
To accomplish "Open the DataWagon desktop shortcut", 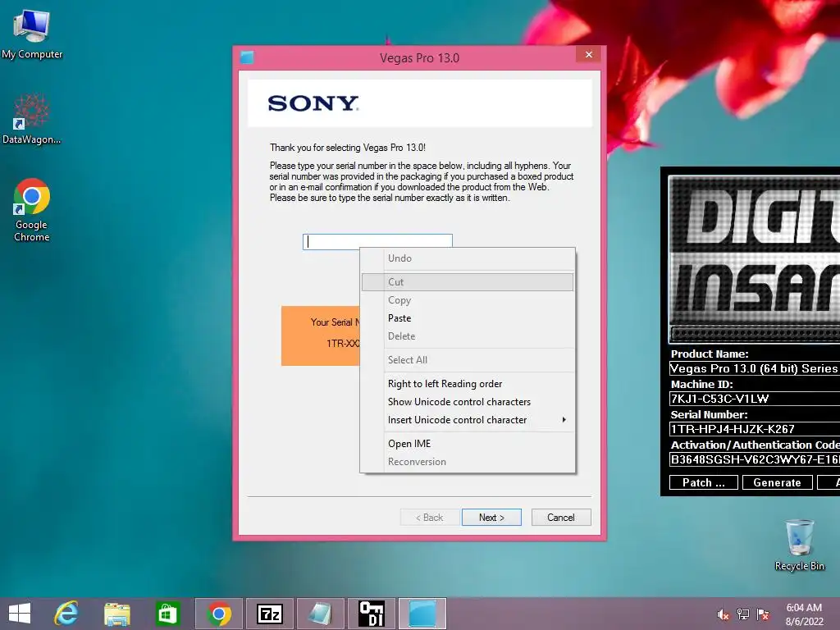I will pos(32,119).
